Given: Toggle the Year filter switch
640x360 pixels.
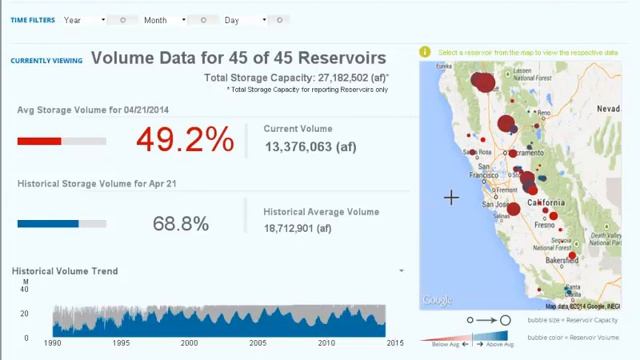Looking at the screenshot, I should 122,20.
